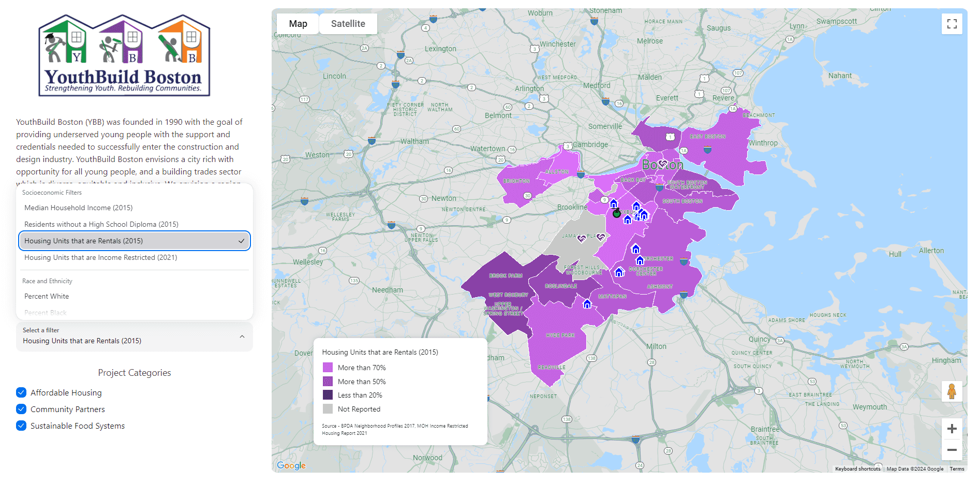Click the South Boston neighborhood label
The image size is (980, 483).
[682, 201]
